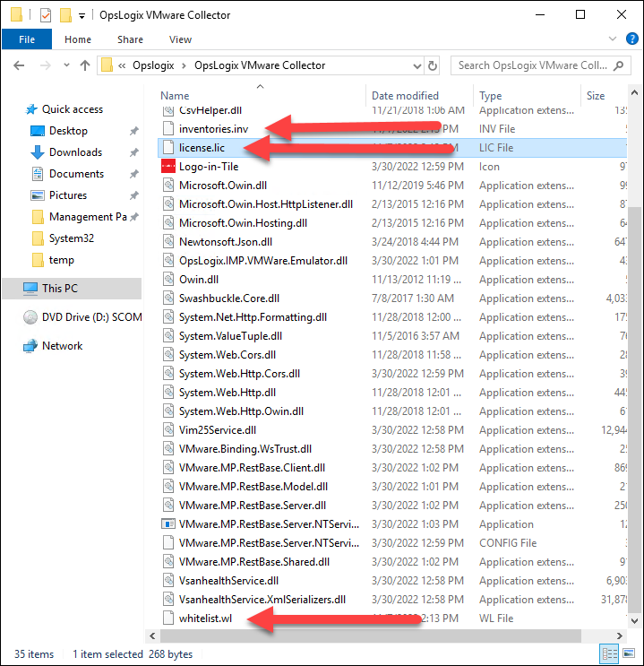Open the View ribbon tab
The width and height of the screenshot is (644, 666).
click(x=180, y=39)
